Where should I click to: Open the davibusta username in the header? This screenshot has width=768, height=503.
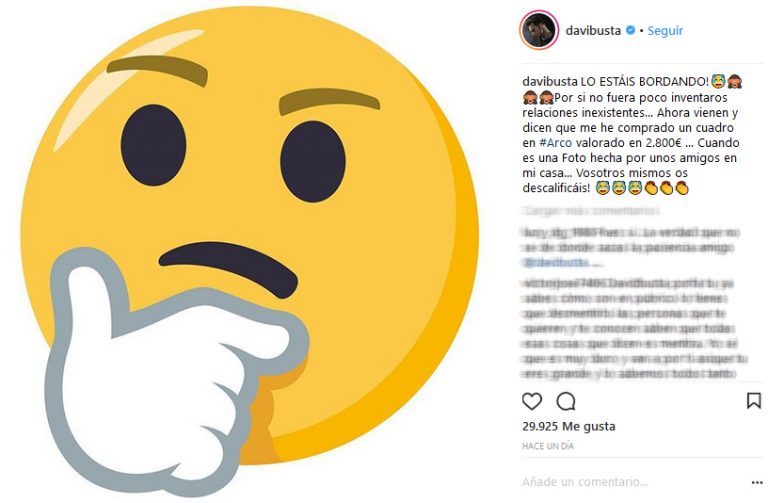click(593, 30)
